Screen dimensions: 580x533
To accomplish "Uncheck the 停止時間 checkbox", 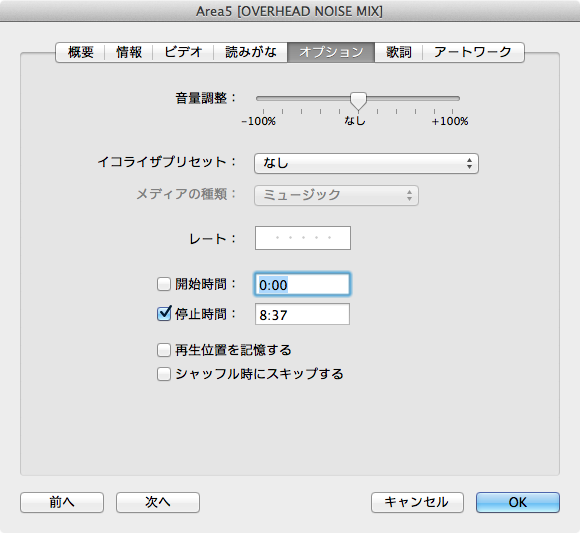I will (163, 314).
